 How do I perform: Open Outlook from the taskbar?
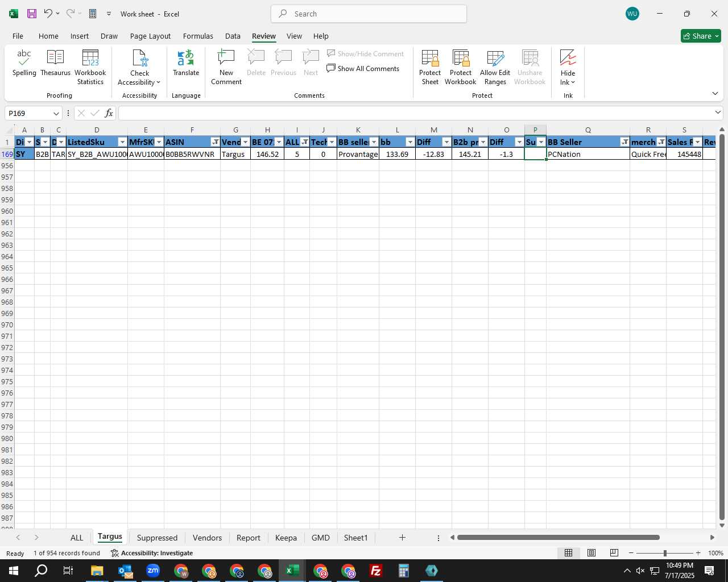click(x=125, y=571)
